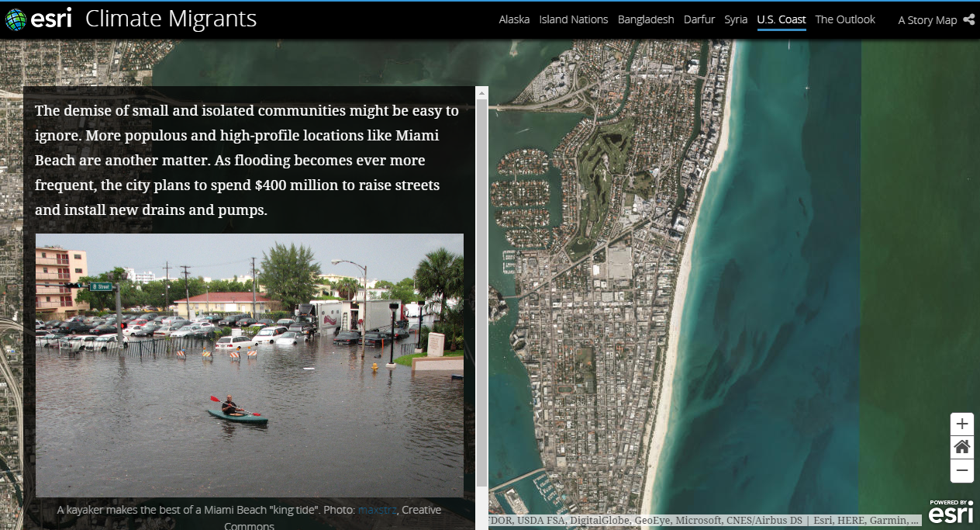Go to the Bangladesh section

(x=646, y=19)
